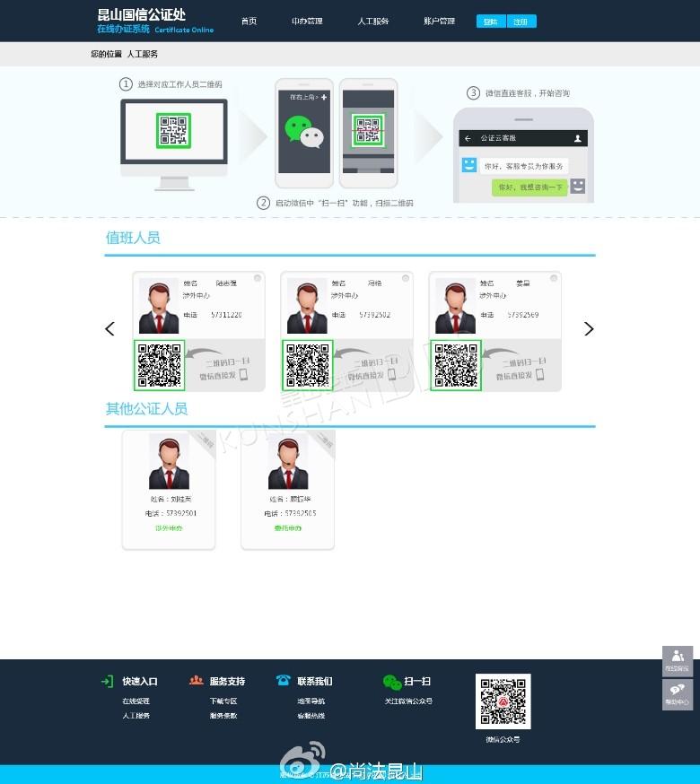Click green service link under phone 57392501
This screenshot has width=700, height=784.
pyautogui.click(x=169, y=528)
